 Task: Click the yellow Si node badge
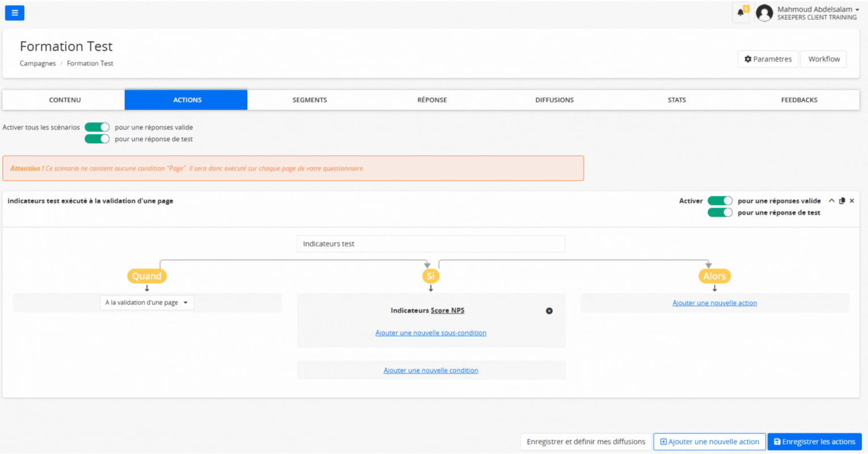[x=431, y=276]
